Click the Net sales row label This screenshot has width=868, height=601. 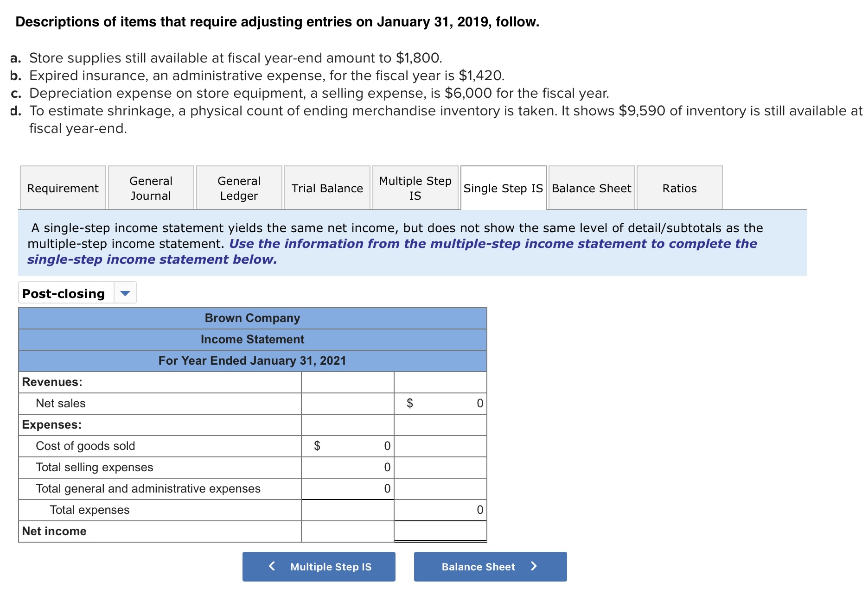point(61,404)
